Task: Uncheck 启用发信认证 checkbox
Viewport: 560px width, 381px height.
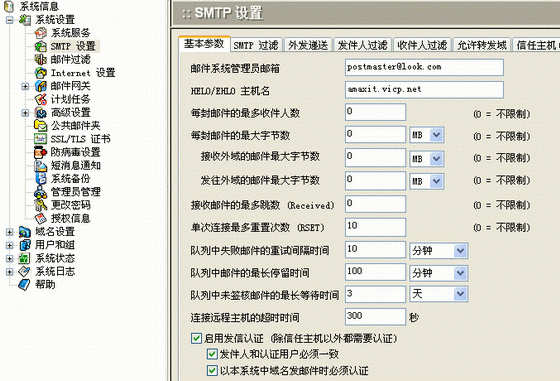Action: pos(196,338)
